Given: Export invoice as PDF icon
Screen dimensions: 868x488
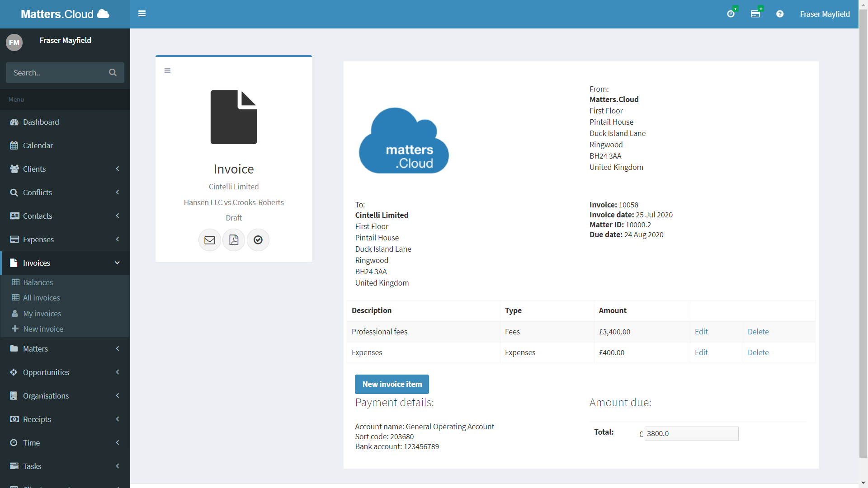Looking at the screenshot, I should (234, 240).
